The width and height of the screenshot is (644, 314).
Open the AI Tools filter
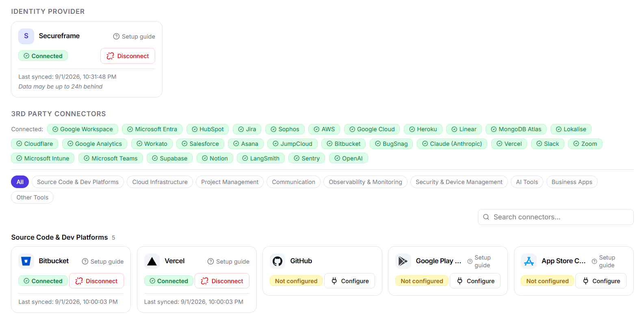point(527,182)
